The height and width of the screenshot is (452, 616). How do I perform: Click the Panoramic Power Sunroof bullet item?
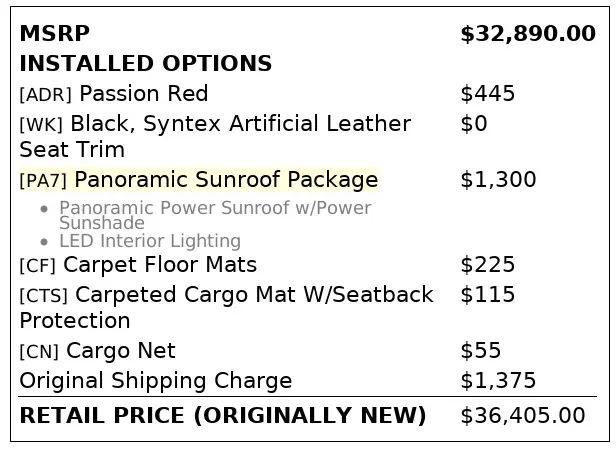tap(214, 208)
